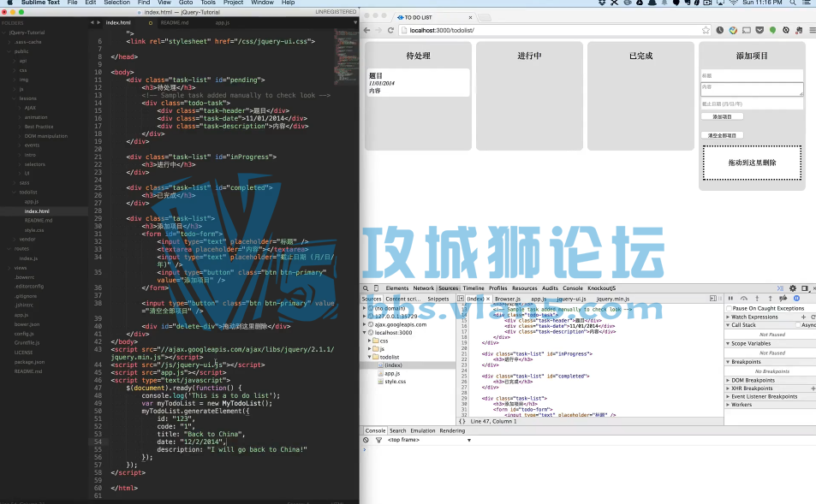Click the 题目 task card in pending list
This screenshot has width=816, height=504.
tap(419, 83)
